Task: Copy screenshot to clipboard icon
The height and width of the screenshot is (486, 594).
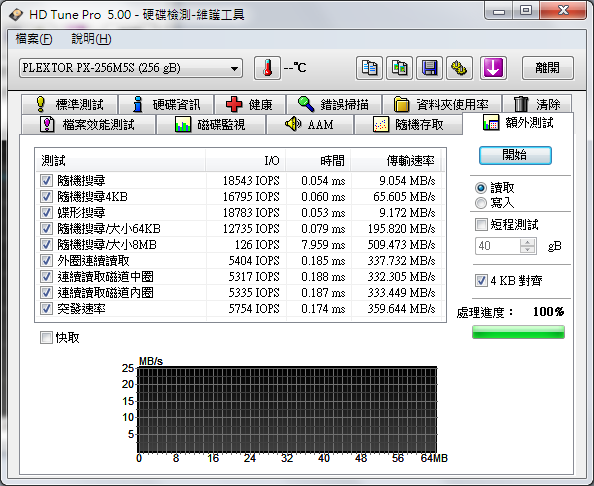Action: (399, 68)
